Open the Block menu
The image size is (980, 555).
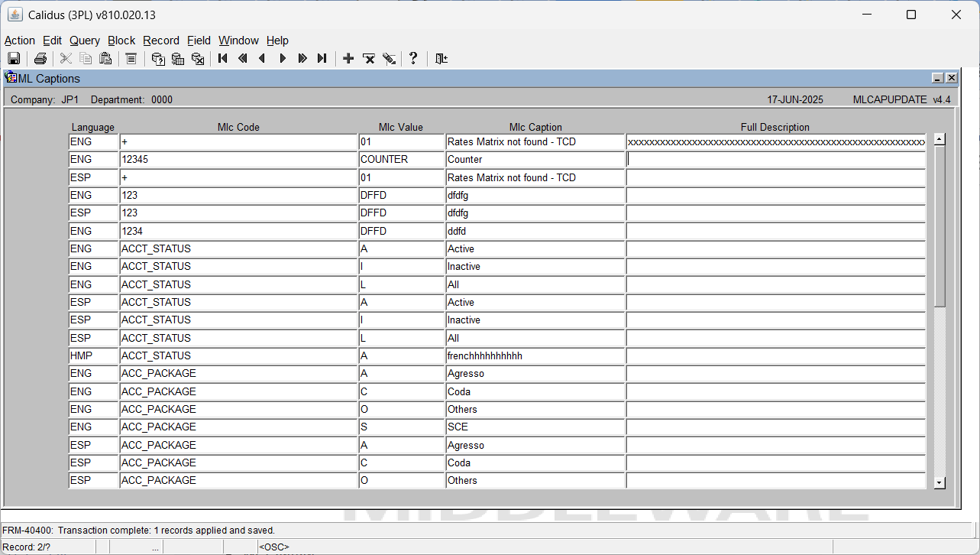point(121,41)
